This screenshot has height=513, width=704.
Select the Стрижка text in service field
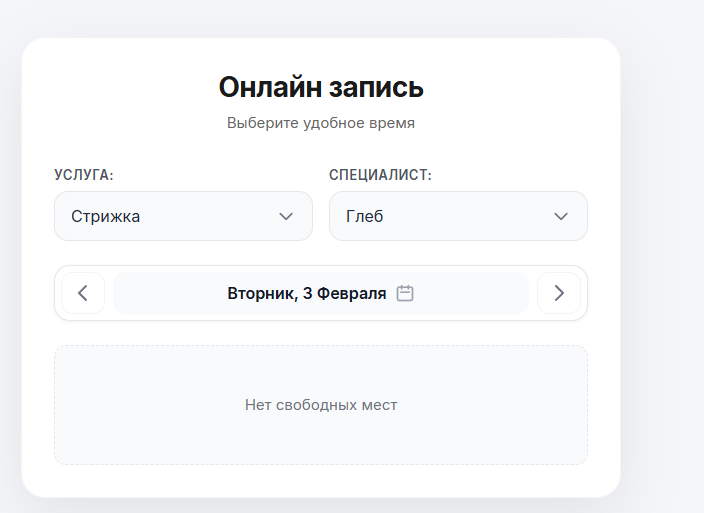pos(106,216)
